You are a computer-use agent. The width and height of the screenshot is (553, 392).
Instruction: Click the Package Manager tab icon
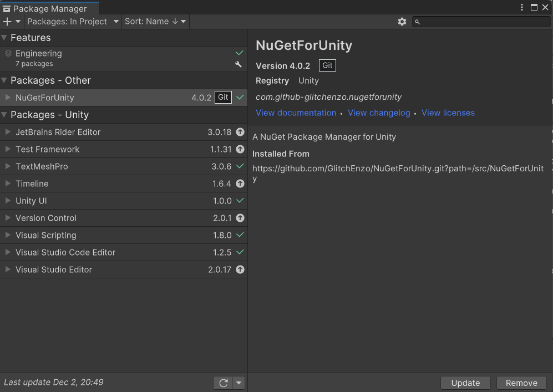[x=7, y=9]
